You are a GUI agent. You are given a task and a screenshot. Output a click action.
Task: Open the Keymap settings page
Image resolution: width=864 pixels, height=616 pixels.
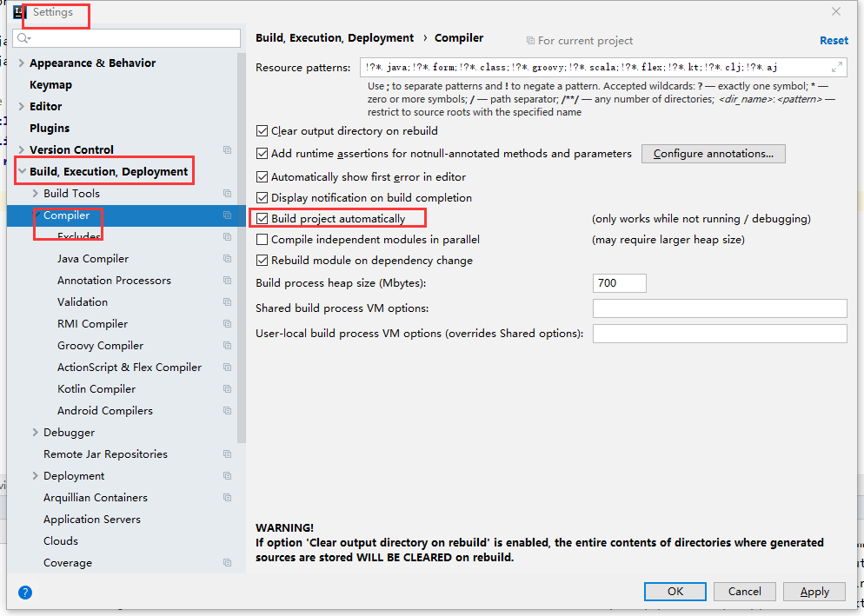pos(50,85)
